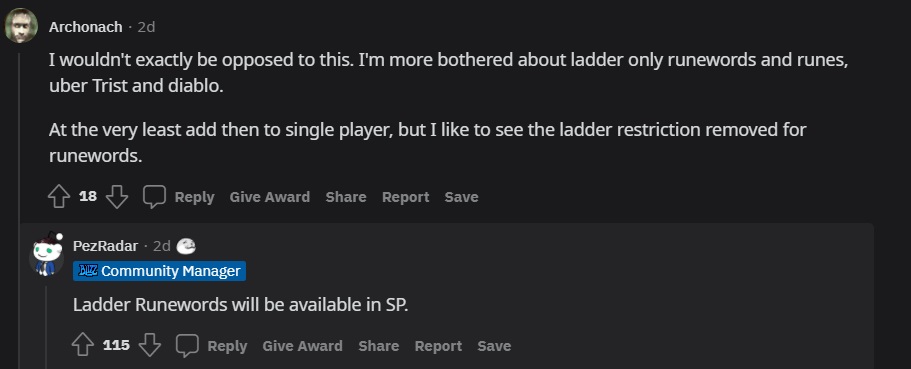Collapse Archonach's comment thread line
Viewport: 911px width, 369px height.
tap(21, 210)
